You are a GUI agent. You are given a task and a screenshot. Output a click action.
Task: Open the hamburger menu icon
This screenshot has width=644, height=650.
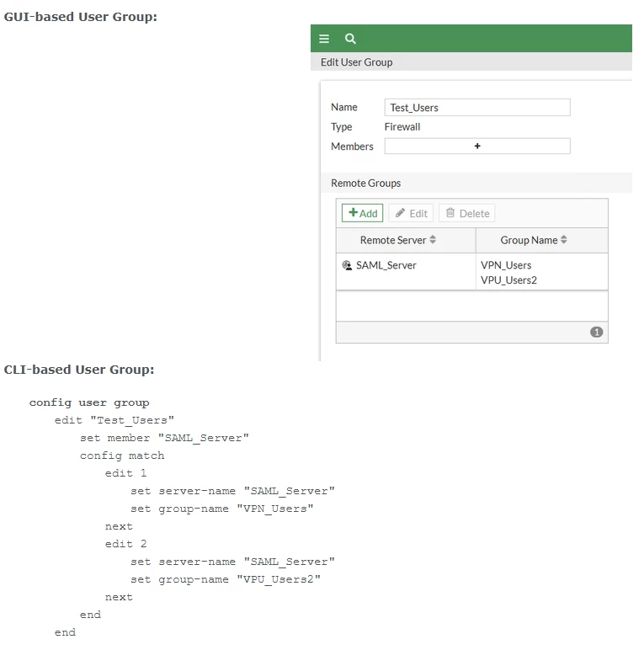[x=324, y=39]
